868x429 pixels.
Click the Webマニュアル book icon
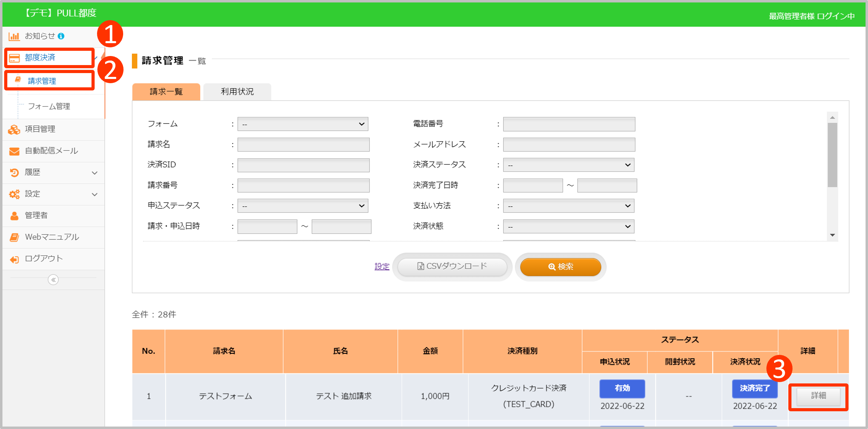pyautogui.click(x=14, y=237)
